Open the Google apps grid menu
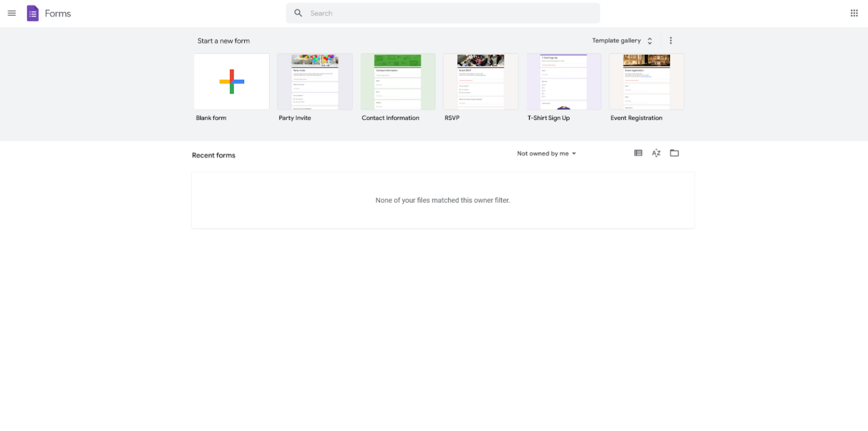The width and height of the screenshot is (868, 431). (x=854, y=12)
